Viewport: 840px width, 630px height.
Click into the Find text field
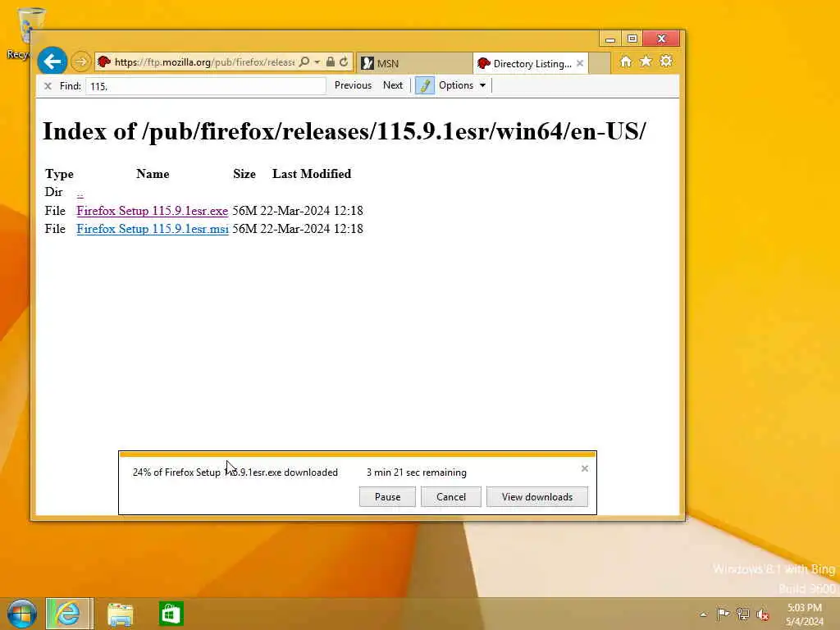pyautogui.click(x=206, y=86)
